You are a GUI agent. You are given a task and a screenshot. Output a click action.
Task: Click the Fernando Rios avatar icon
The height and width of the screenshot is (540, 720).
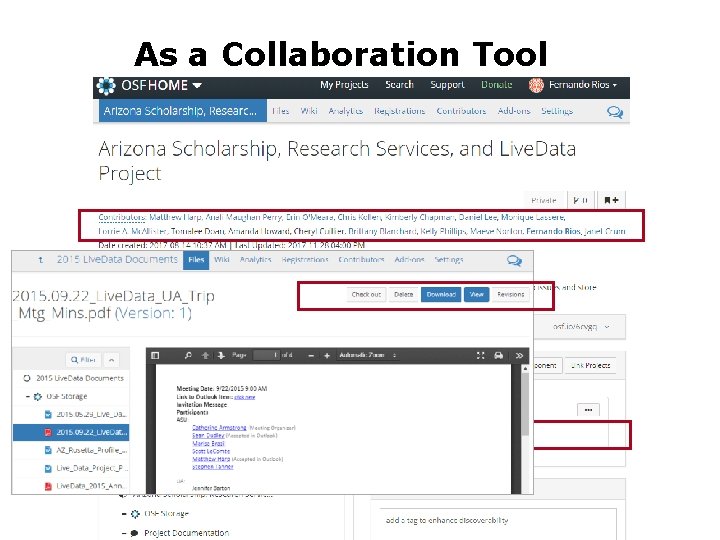(x=536, y=85)
